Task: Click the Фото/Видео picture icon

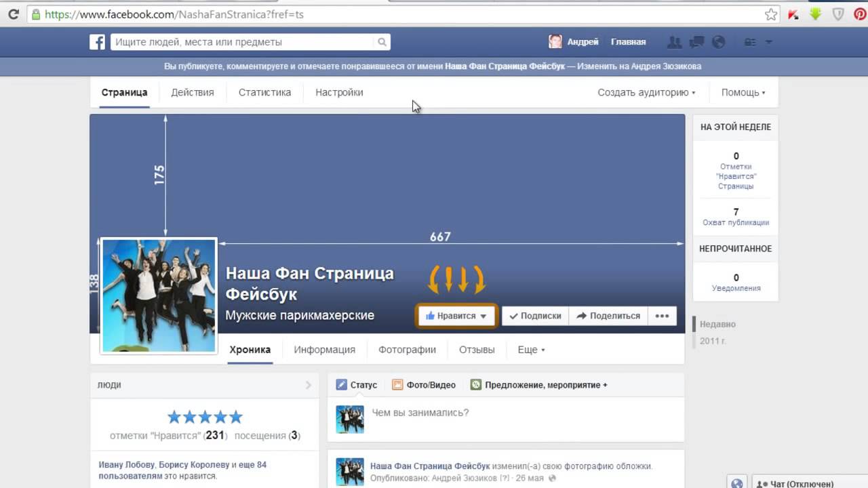Action: (x=397, y=384)
